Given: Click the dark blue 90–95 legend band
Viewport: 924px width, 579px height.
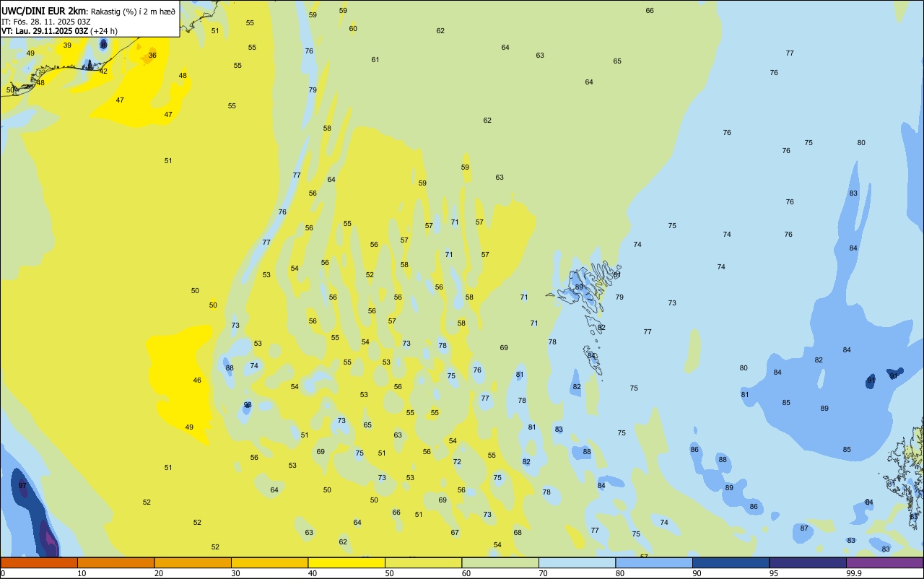Looking at the screenshot, I should [x=731, y=562].
